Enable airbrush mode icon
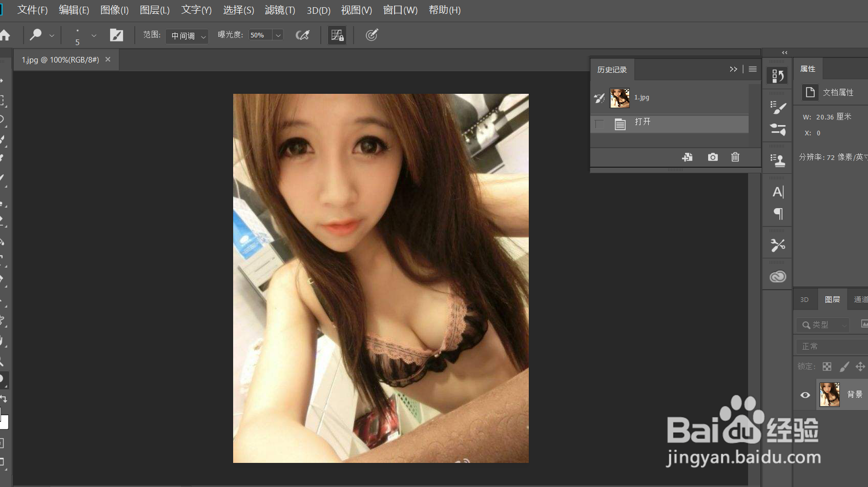This screenshot has height=487, width=868. click(303, 35)
